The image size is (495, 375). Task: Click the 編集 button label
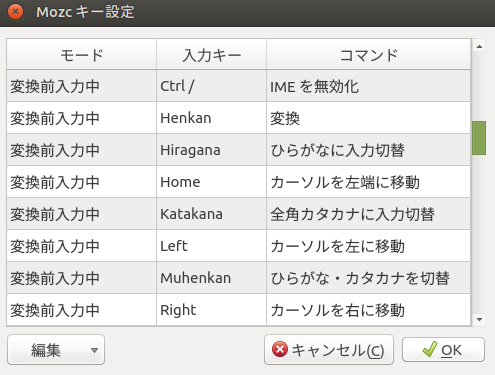46,350
